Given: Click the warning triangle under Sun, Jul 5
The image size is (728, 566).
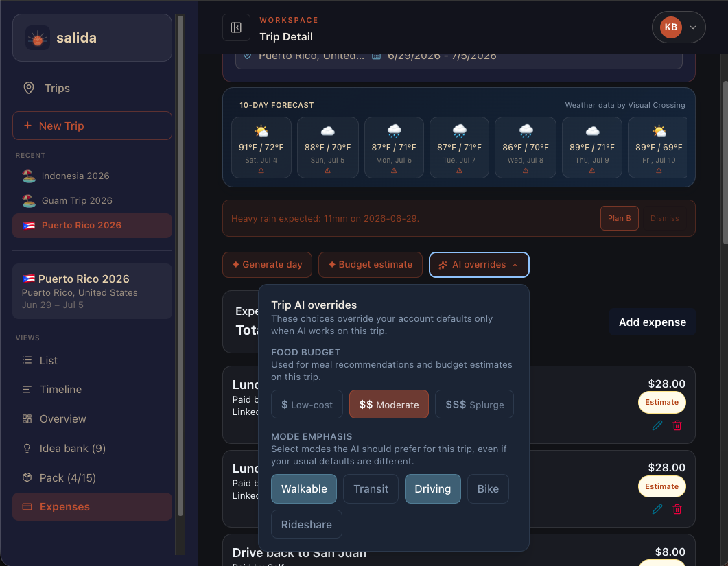Looking at the screenshot, I should pos(328,171).
